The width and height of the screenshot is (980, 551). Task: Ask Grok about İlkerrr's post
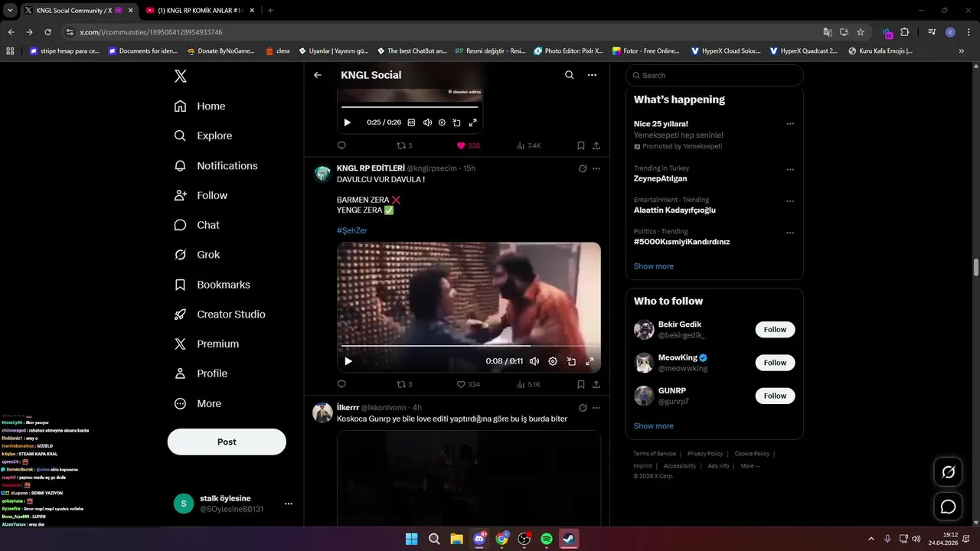click(583, 408)
